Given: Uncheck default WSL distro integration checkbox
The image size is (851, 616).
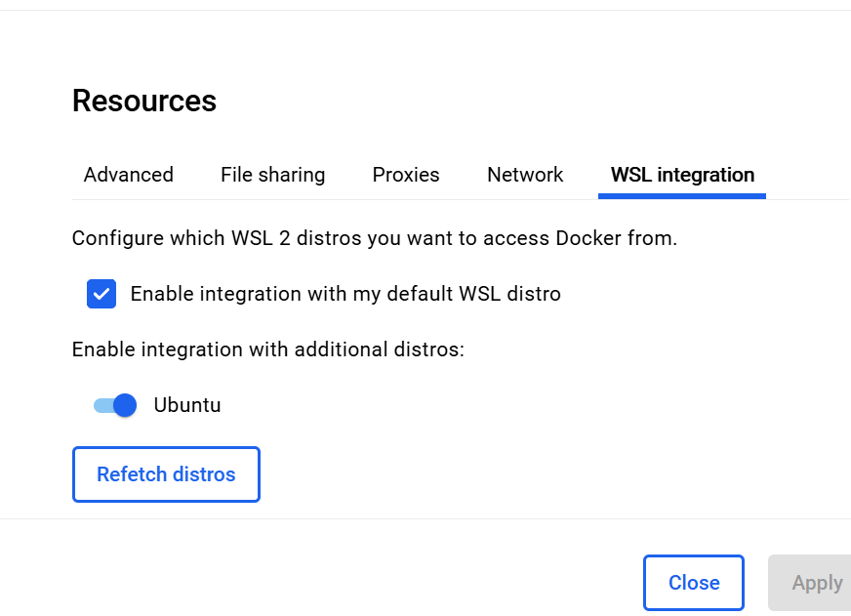Looking at the screenshot, I should pos(101,294).
